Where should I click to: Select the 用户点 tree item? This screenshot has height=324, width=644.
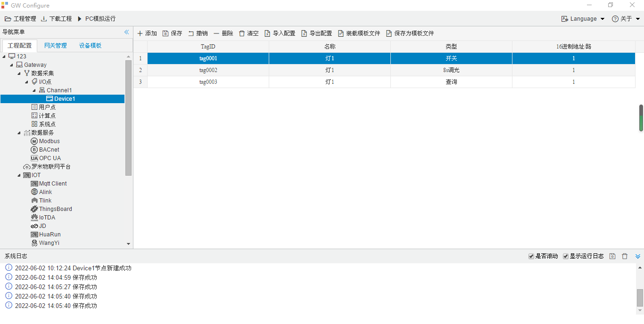pyautogui.click(x=43, y=107)
